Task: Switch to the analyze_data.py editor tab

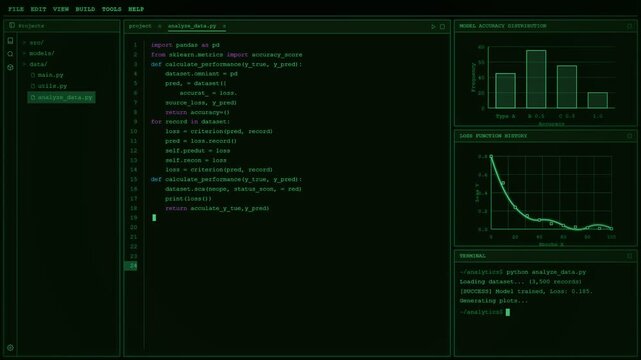Action: click(192, 26)
